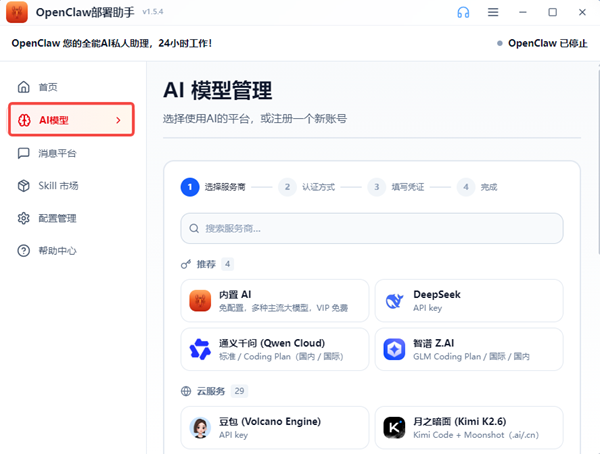
Task: Click the DeepSeek whale logo
Action: 394,300
